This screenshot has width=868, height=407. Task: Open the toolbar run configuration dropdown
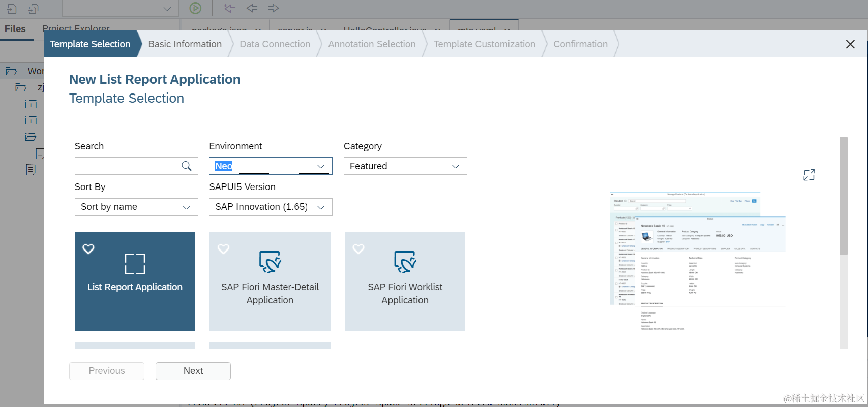point(120,9)
